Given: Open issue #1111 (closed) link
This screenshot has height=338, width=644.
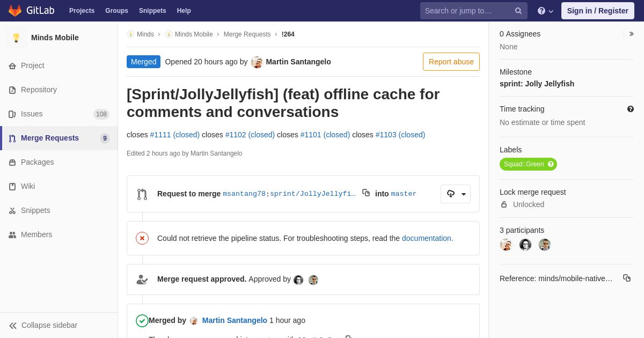Looking at the screenshot, I should (175, 135).
